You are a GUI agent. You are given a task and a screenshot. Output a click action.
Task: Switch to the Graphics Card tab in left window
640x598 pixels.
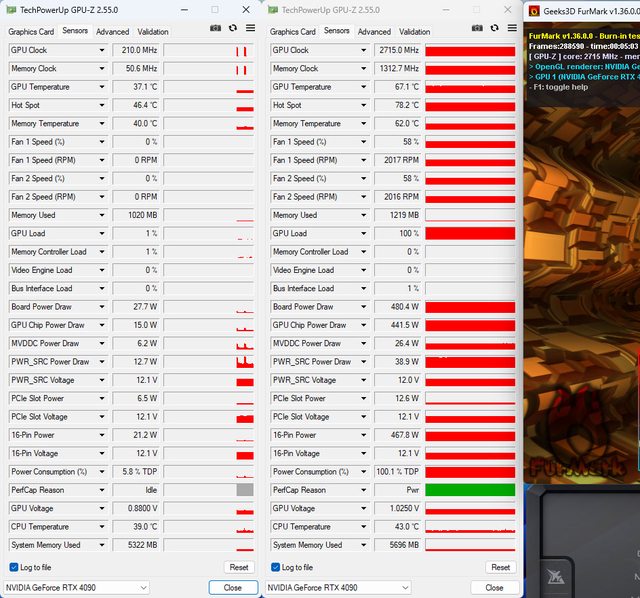click(x=31, y=31)
